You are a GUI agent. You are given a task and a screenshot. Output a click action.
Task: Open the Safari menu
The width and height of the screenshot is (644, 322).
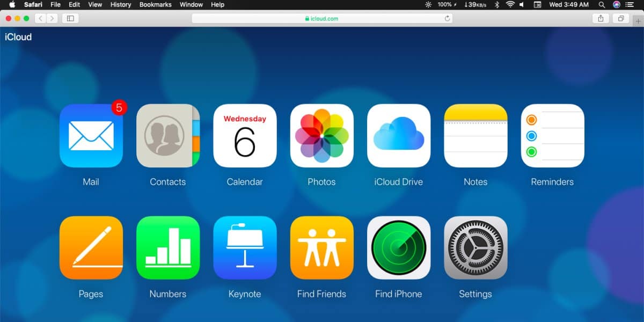point(33,4)
